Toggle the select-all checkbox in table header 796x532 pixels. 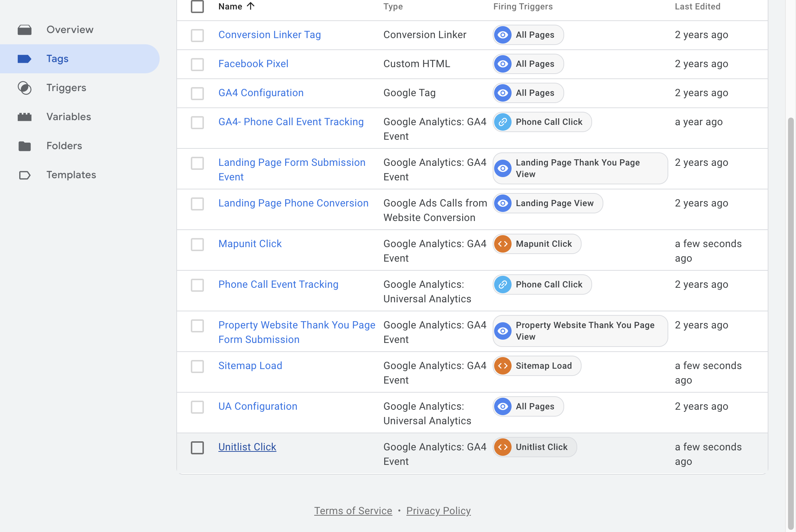pyautogui.click(x=197, y=7)
